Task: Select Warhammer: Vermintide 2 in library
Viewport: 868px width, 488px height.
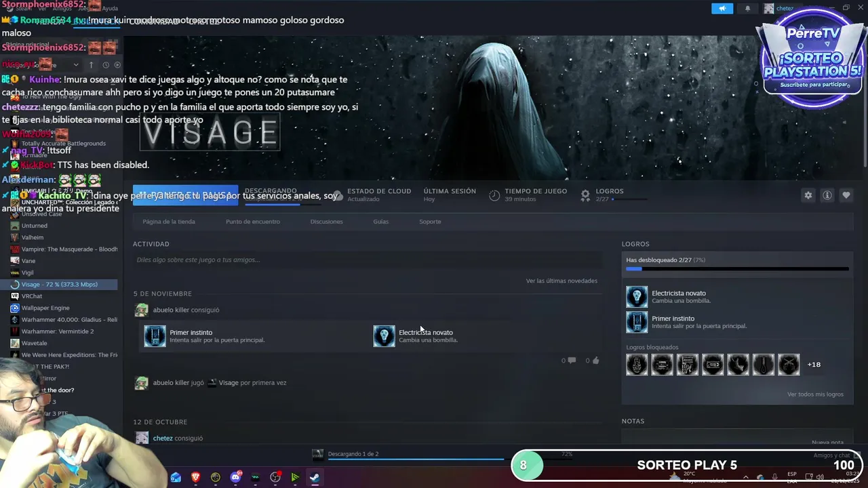Action: pyautogui.click(x=59, y=331)
